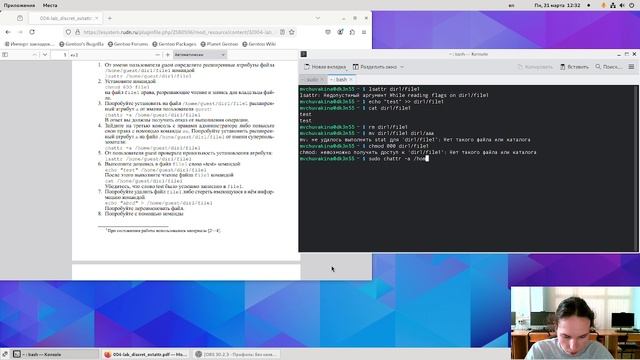Close the bash tab in Konsole

(351, 80)
